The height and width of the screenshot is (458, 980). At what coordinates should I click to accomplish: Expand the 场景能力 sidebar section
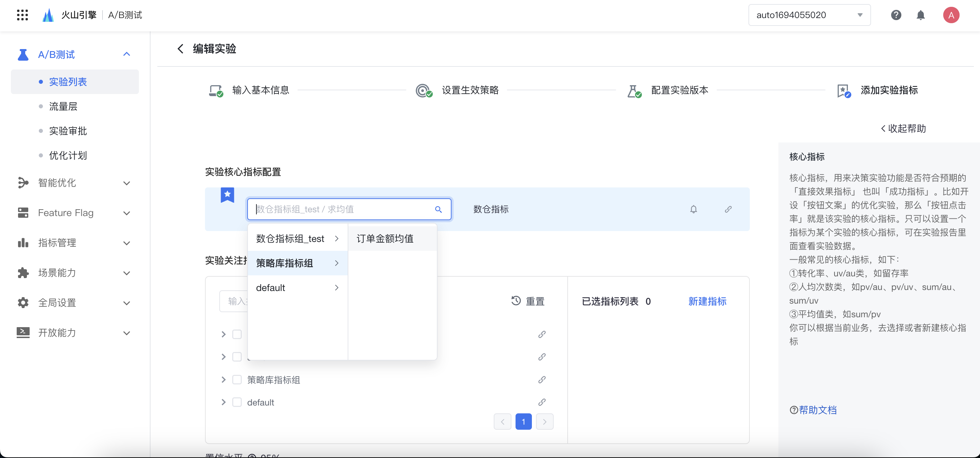click(x=127, y=273)
